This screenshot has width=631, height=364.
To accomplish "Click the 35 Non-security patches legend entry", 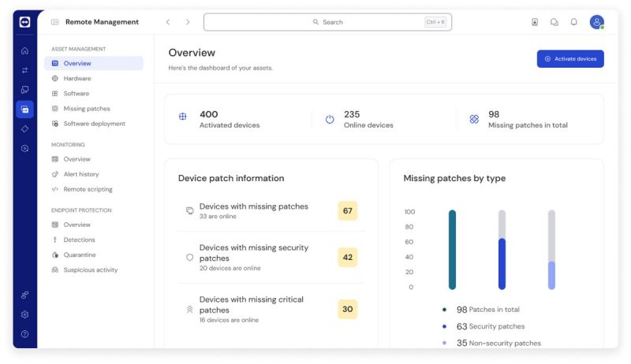I will 491,343.
